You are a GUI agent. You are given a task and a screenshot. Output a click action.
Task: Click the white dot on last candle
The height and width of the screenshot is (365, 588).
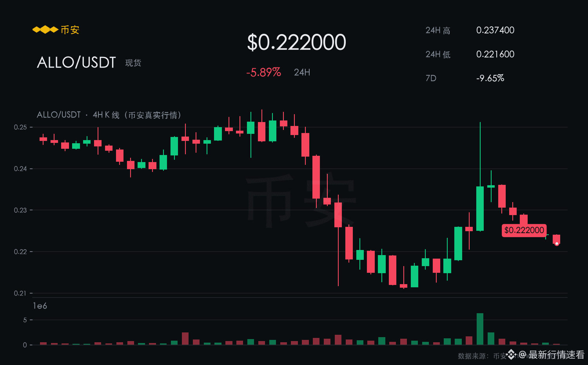point(557,244)
